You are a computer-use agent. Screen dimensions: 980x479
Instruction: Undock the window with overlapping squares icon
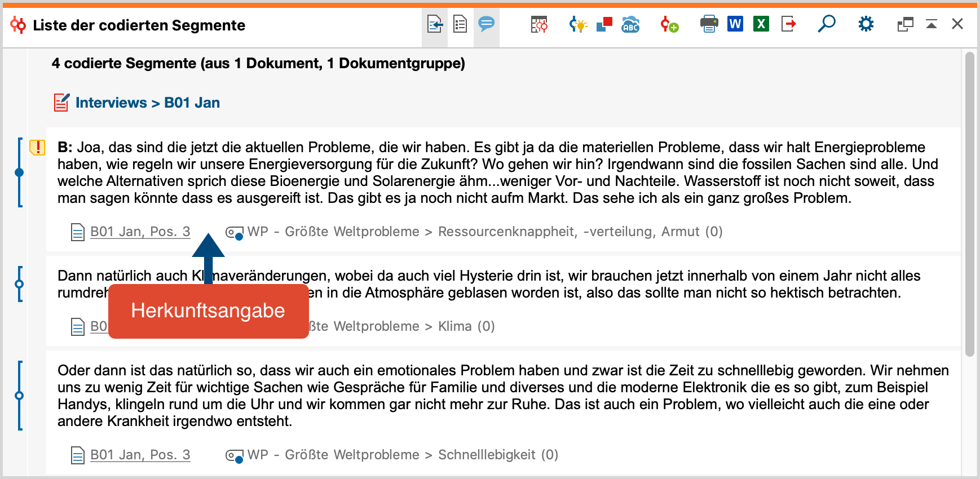pos(906,24)
